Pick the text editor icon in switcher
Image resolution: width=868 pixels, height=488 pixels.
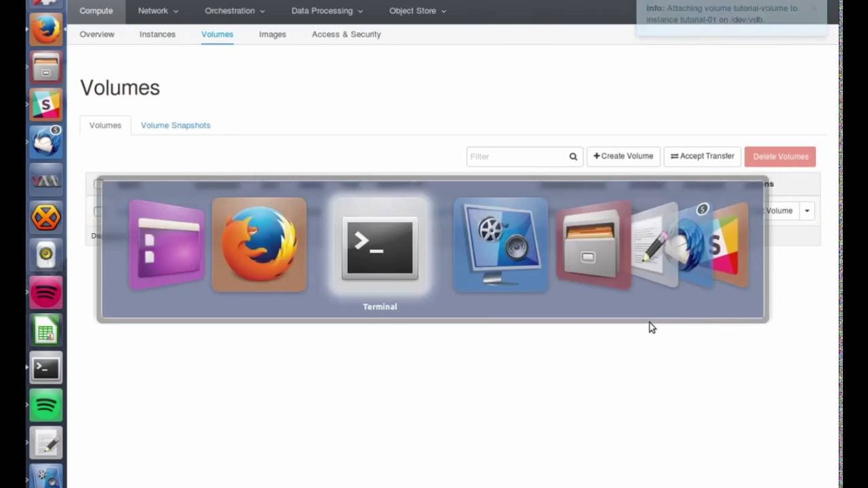(652, 245)
